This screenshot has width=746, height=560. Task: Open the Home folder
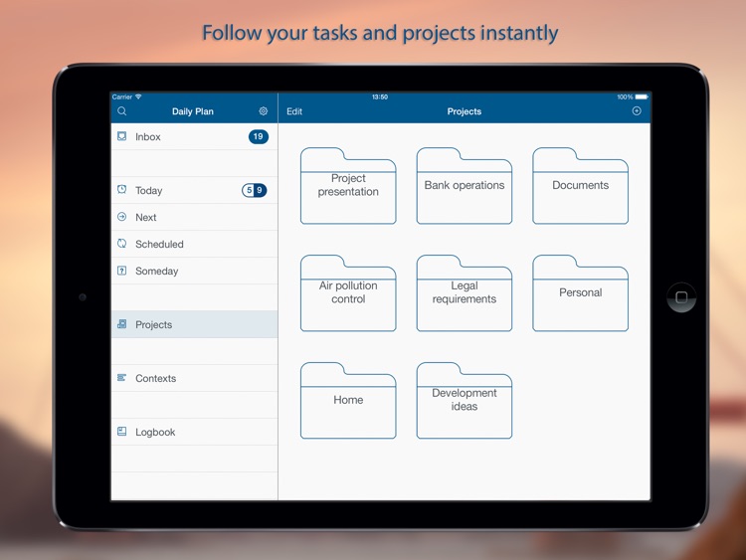tap(348, 401)
